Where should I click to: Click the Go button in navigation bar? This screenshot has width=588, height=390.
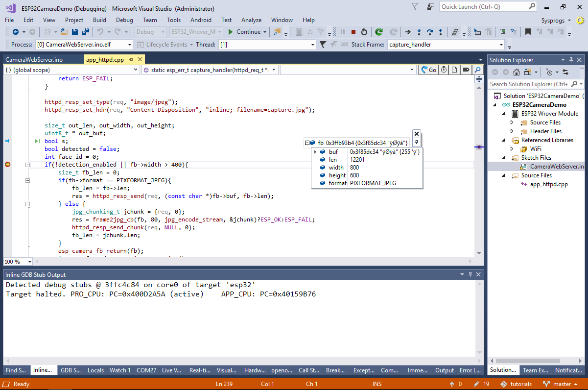tap(428, 70)
